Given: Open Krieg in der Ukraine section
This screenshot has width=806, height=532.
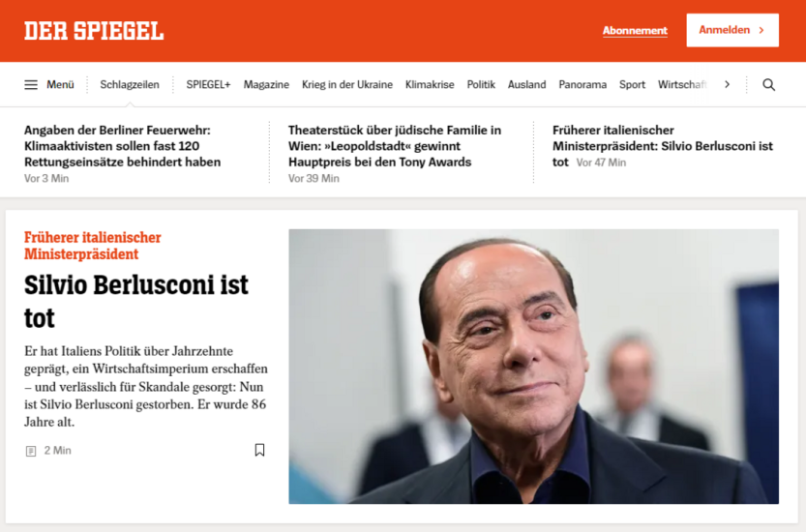Looking at the screenshot, I should 347,85.
